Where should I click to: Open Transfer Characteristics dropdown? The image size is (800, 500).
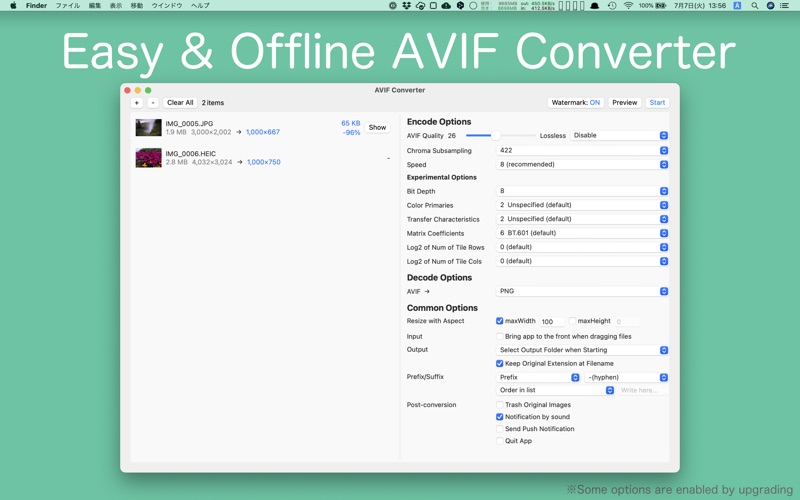[582, 219]
